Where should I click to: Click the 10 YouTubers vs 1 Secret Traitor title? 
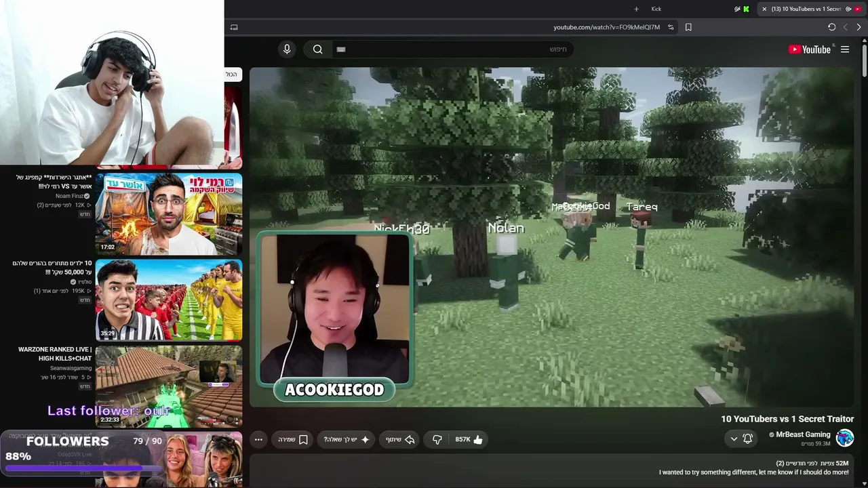click(787, 419)
